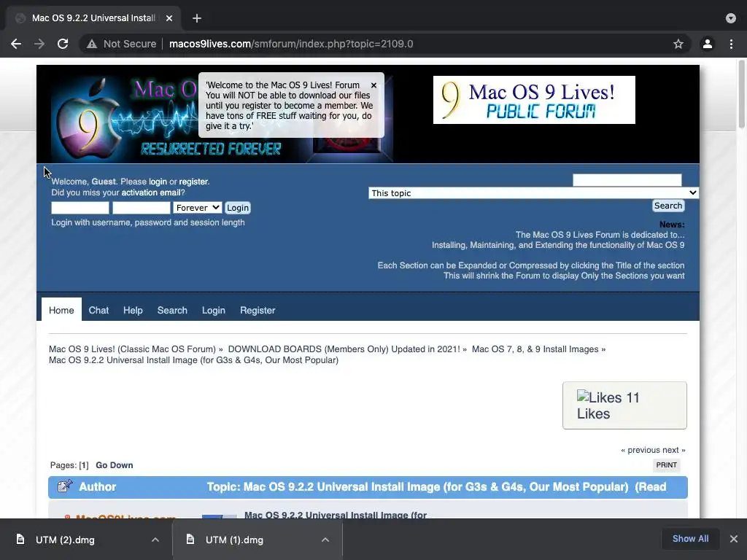
Task: Focus the forum search text box
Action: [627, 180]
